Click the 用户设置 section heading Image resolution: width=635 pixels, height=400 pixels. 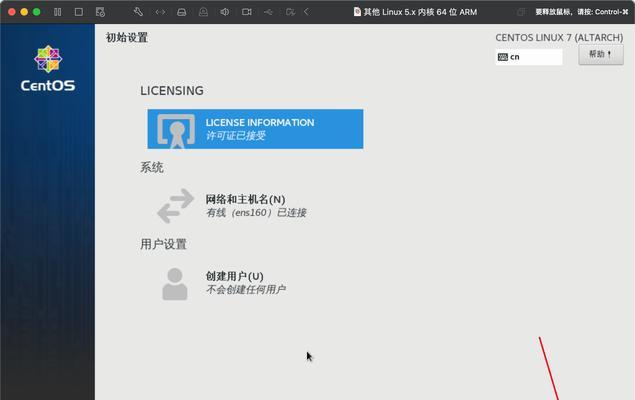point(163,244)
